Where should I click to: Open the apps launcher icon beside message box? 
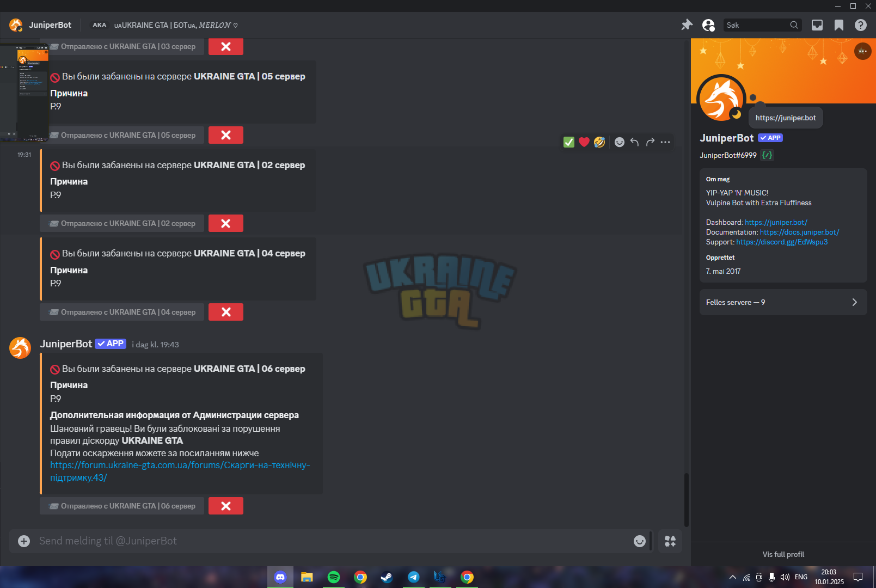670,541
